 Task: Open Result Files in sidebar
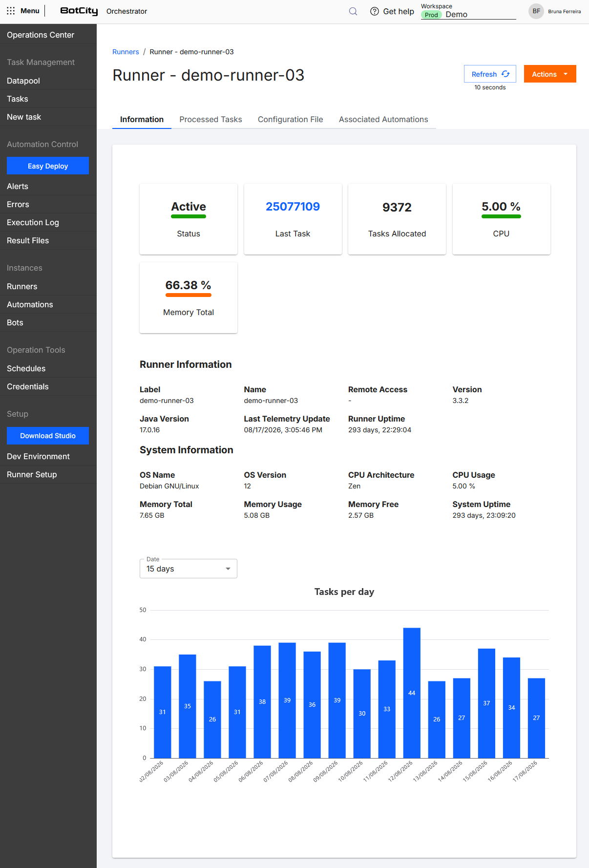(48, 240)
